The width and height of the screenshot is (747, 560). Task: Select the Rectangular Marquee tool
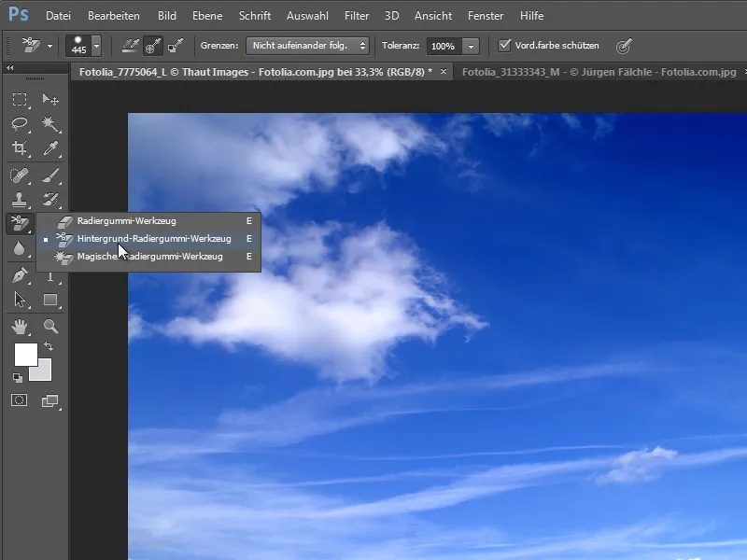(x=20, y=99)
